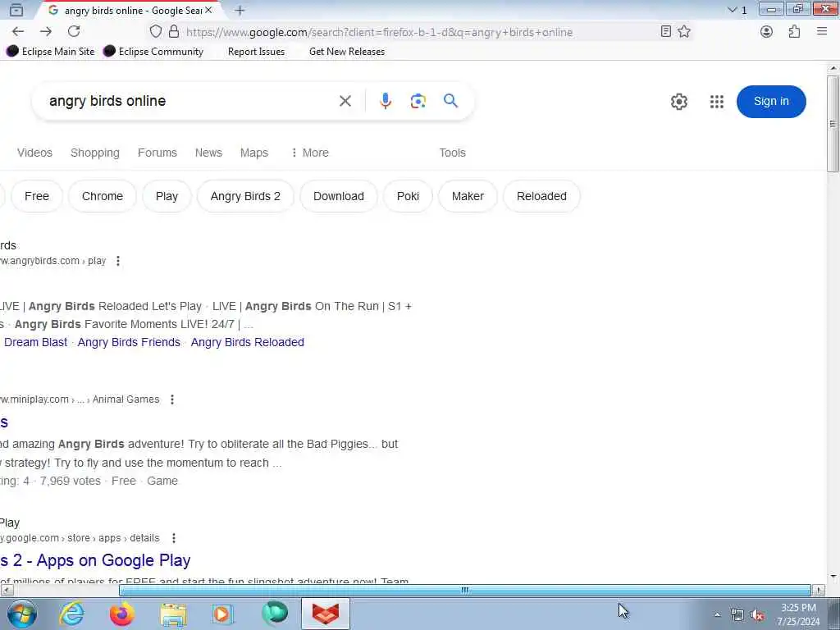Close the angry birds online tab
Screen dimensions: 840x630
point(208,10)
